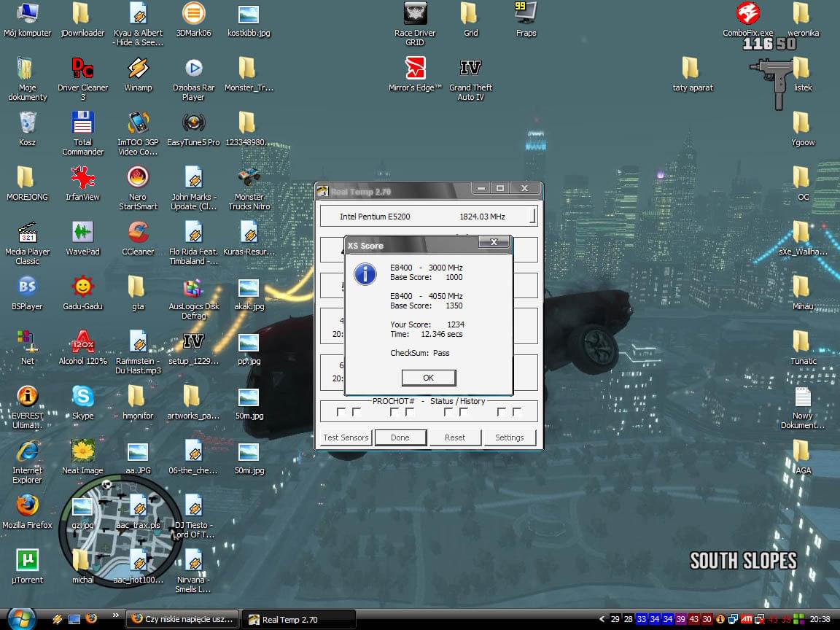This screenshot has width=840, height=630.
Task: Expand hidden system tray icons arrow
Action: pyautogui.click(x=602, y=619)
